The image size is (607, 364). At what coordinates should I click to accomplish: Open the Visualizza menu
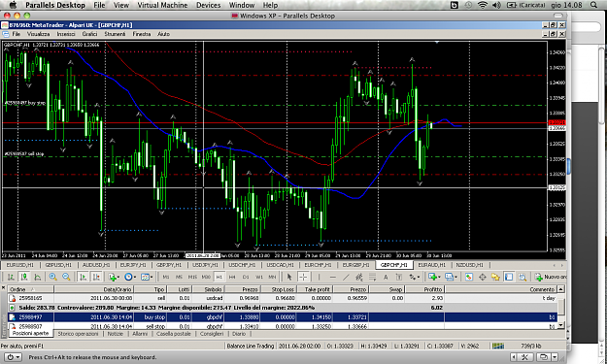(x=38, y=34)
